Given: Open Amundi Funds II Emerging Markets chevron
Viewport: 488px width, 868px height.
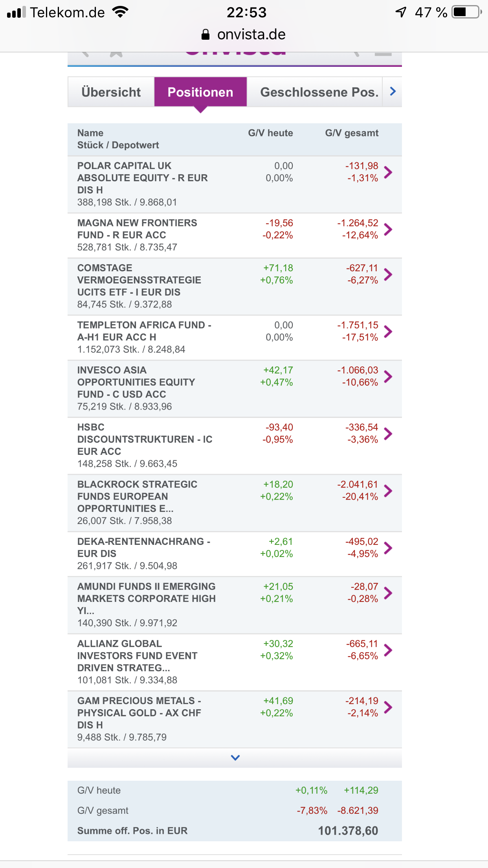Looking at the screenshot, I should pos(388,593).
